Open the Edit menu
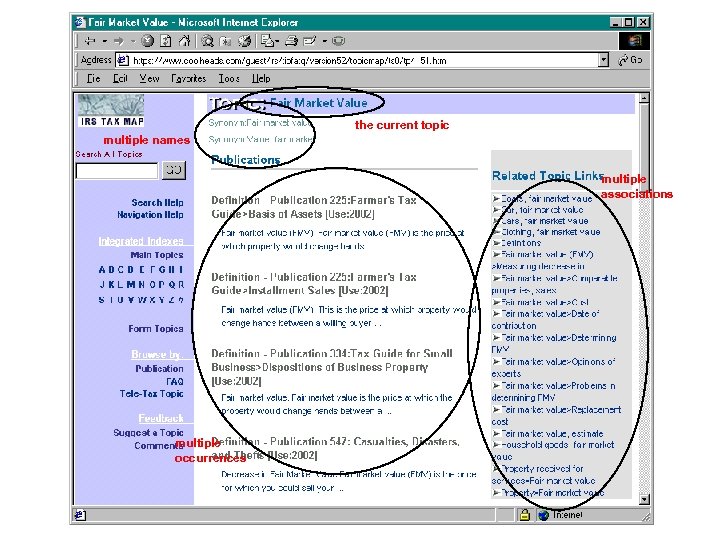 coord(120,79)
